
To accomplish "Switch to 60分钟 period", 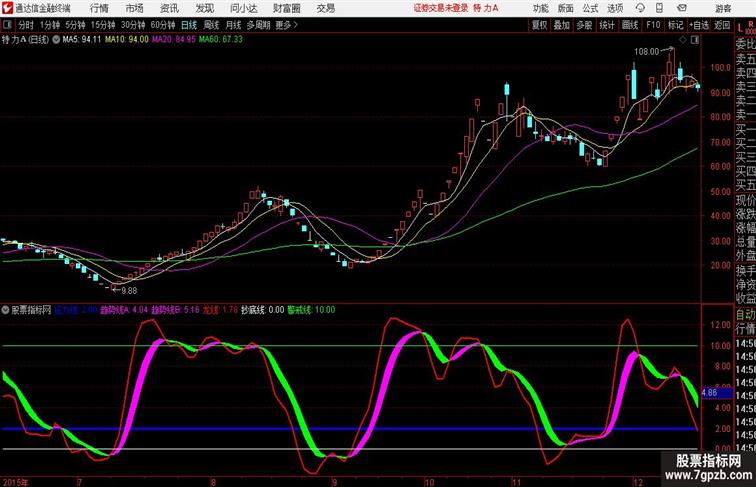I will 163,25.
